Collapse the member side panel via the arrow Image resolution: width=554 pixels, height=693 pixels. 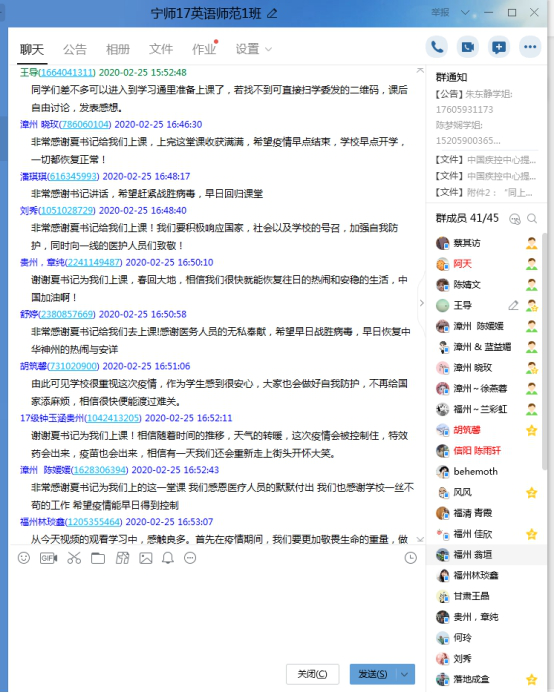click(x=421, y=303)
